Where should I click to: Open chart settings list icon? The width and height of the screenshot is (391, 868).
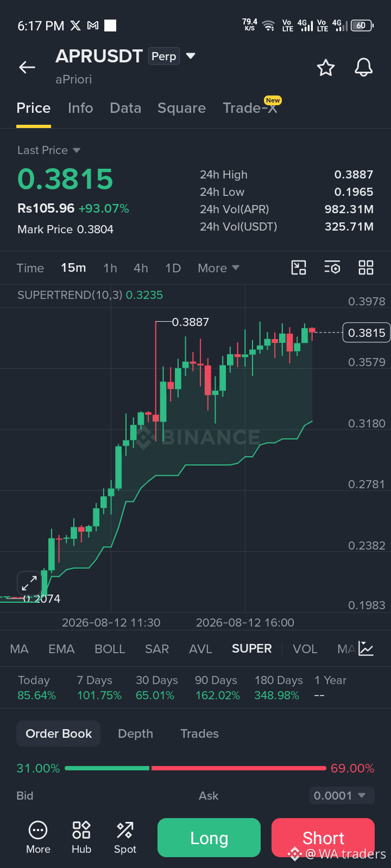click(332, 267)
